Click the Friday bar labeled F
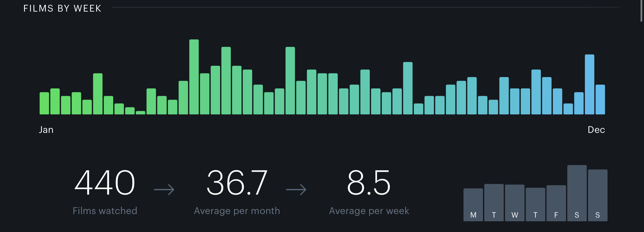This screenshot has width=644, height=232. (556, 203)
